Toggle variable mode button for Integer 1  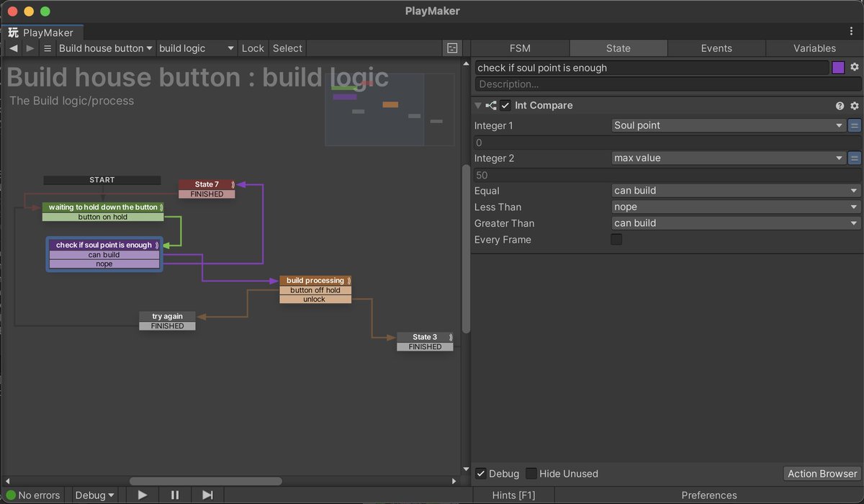[855, 125]
